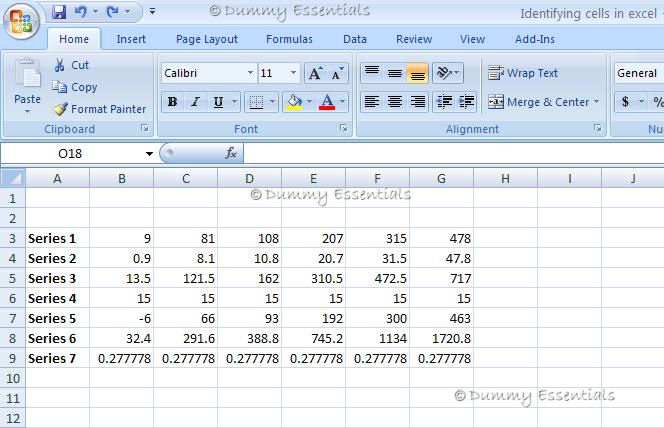Viewport: 664px width, 428px height.
Task: Click into the formula bar
Action: pos(453,153)
